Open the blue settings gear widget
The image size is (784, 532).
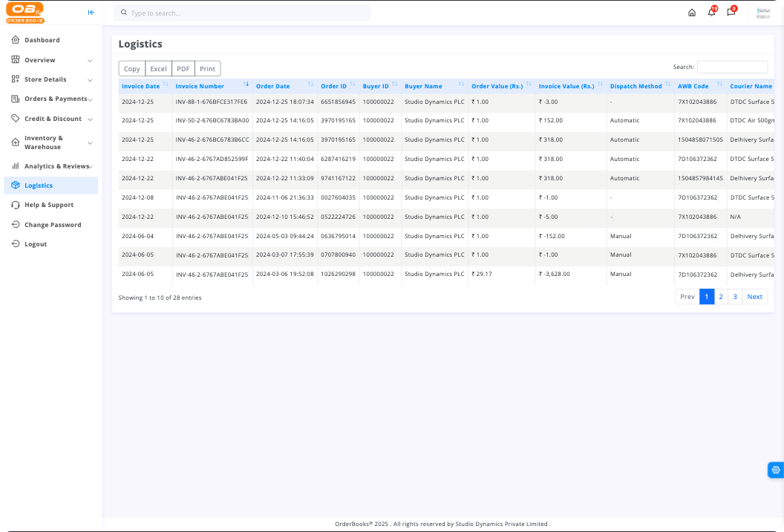(776, 470)
